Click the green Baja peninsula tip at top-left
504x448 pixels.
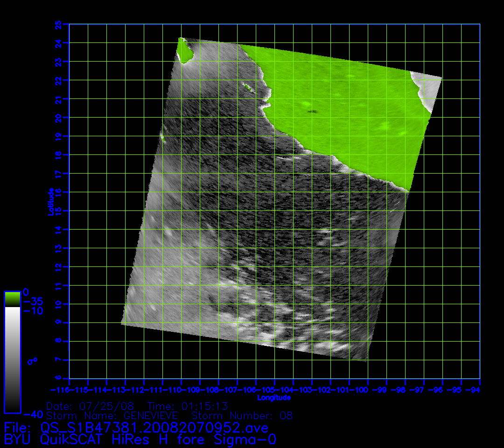(185, 51)
